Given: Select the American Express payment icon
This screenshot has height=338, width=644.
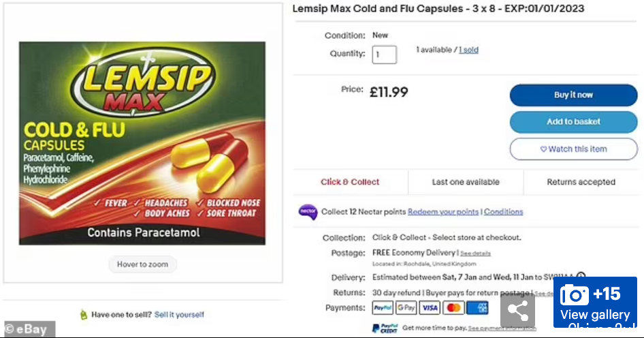Looking at the screenshot, I should pos(477,307).
